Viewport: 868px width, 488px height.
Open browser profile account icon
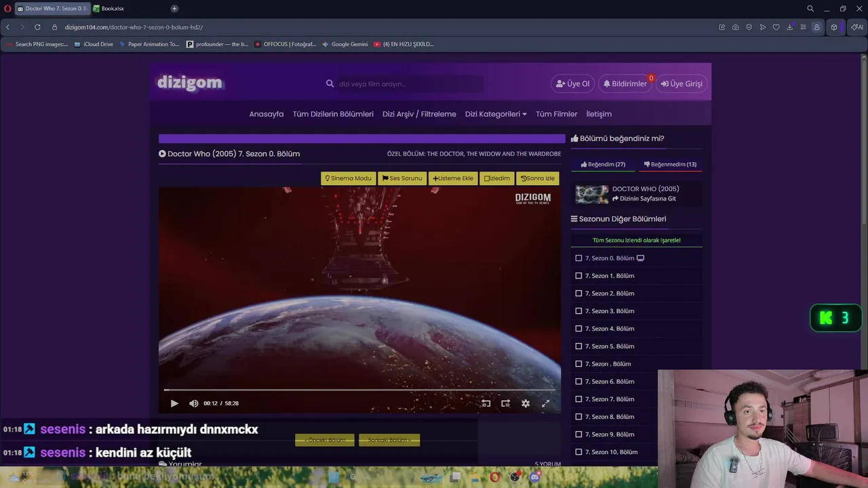click(816, 27)
